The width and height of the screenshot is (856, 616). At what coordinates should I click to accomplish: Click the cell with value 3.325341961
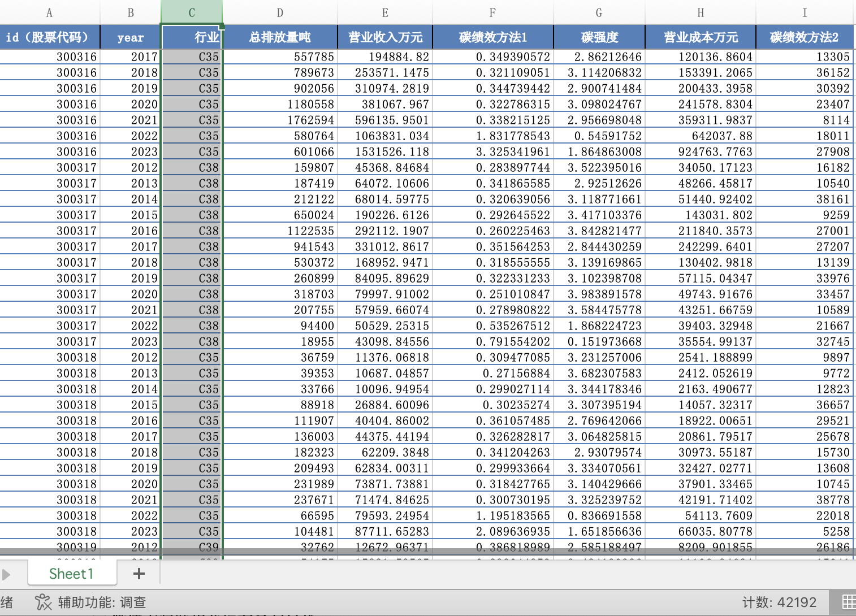pyautogui.click(x=492, y=151)
